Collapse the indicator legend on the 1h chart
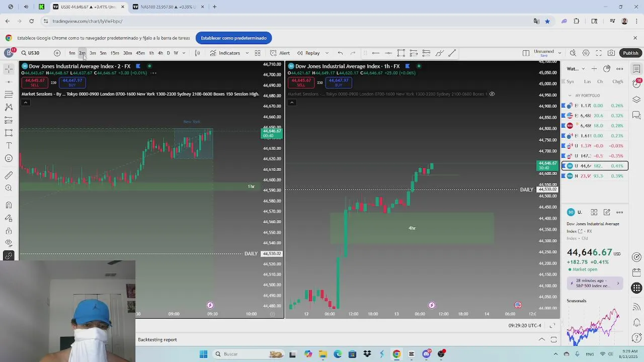This screenshot has height=362, width=644. pos(291,102)
